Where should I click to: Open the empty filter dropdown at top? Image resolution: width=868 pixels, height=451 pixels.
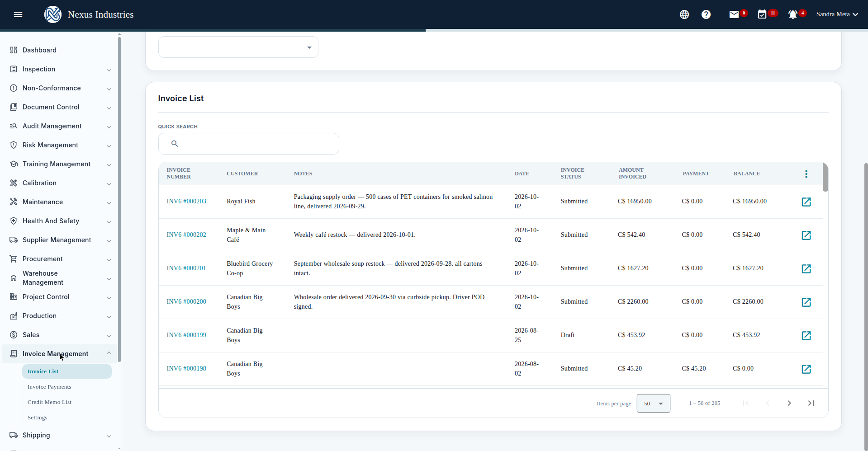(x=238, y=47)
